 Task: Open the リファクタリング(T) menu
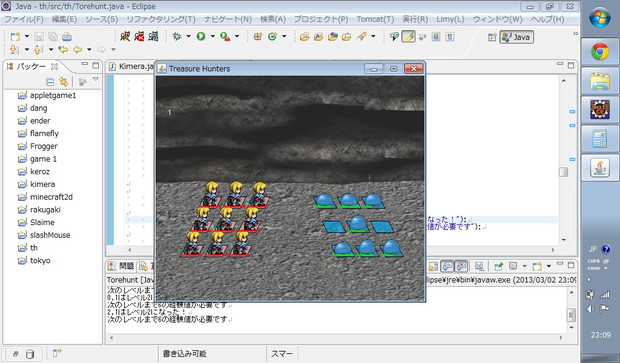click(161, 19)
